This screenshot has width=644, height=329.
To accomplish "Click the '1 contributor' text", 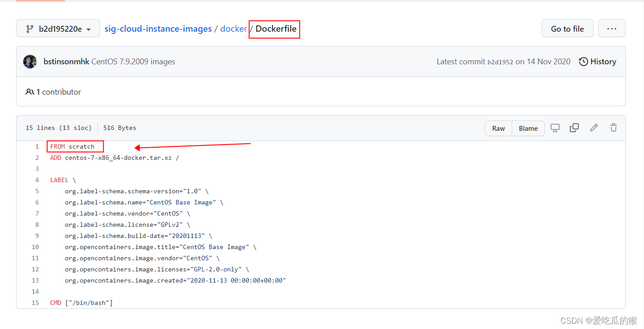I will tap(59, 92).
